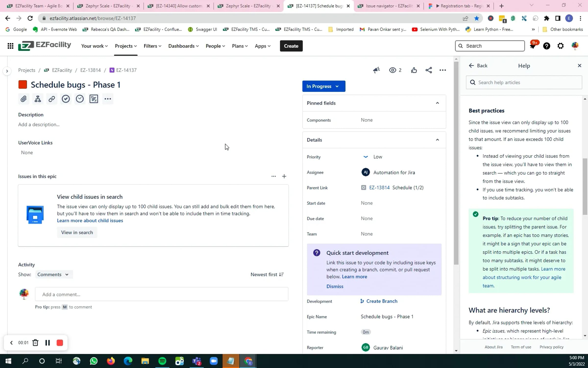Click the link issue icon
This screenshot has width=588, height=368.
52,99
